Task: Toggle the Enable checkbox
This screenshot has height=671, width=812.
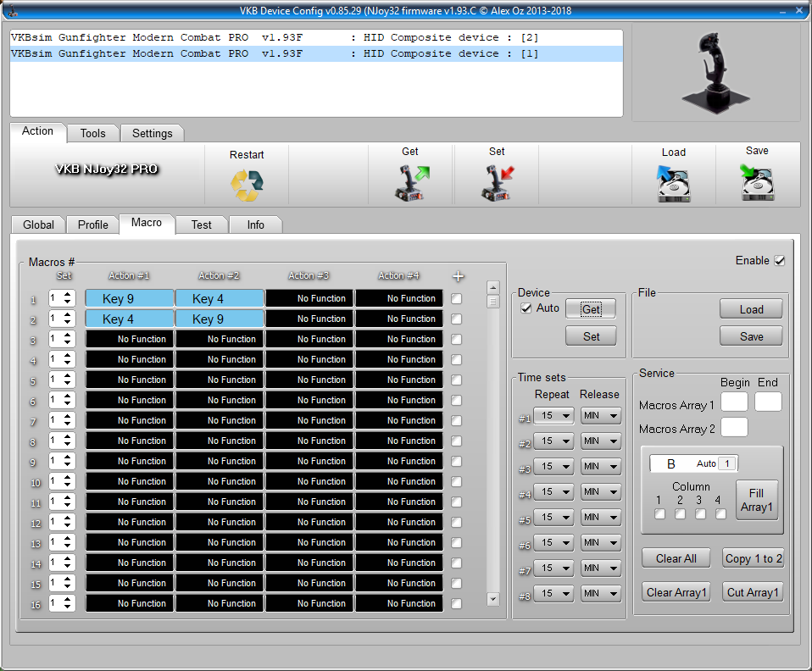Action: [780, 261]
